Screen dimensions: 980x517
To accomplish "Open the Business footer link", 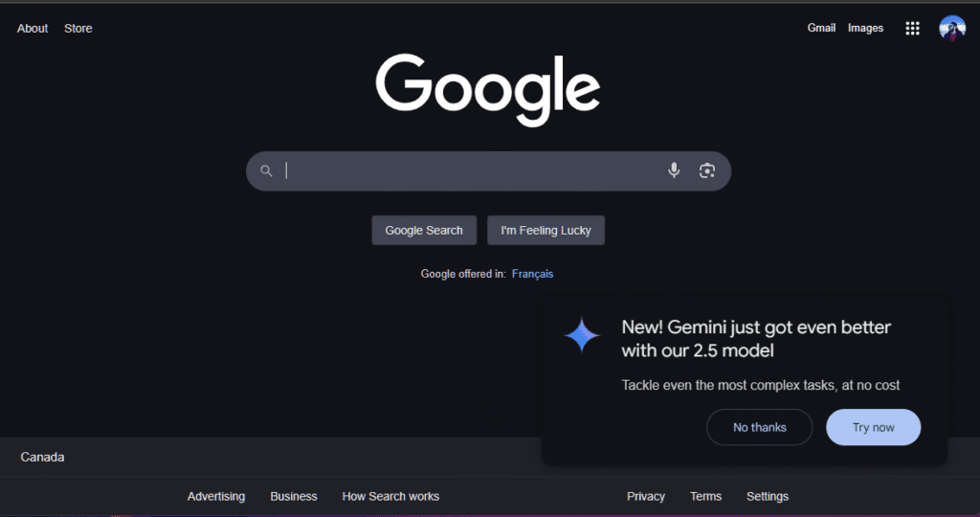I will click(294, 496).
